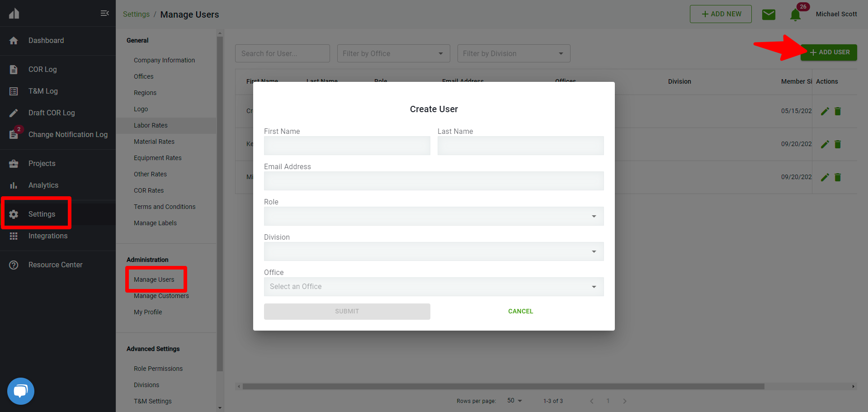Click the settings list vertical scrollbar
Screen dimensions: 868x412
[x=220, y=204]
